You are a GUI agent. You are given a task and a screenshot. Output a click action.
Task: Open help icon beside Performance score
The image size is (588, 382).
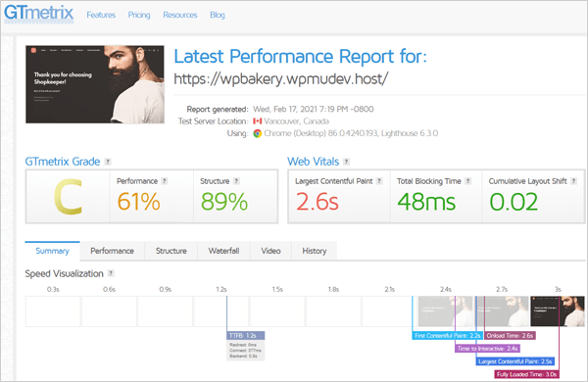(165, 181)
